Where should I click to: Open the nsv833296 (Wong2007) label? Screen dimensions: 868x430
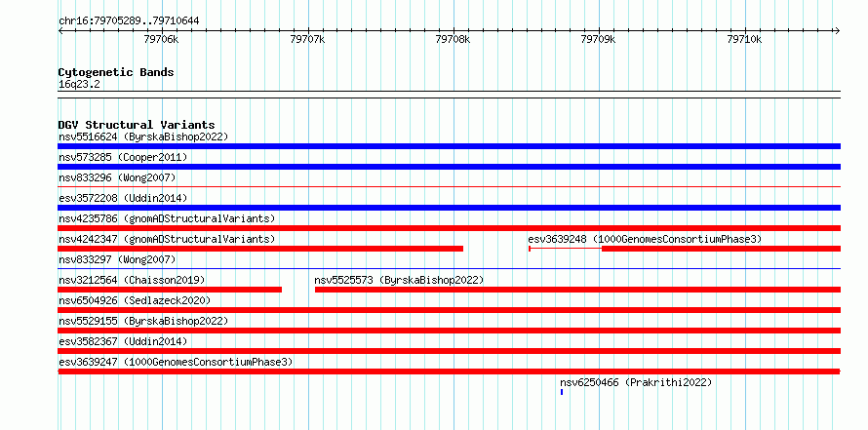(117, 177)
